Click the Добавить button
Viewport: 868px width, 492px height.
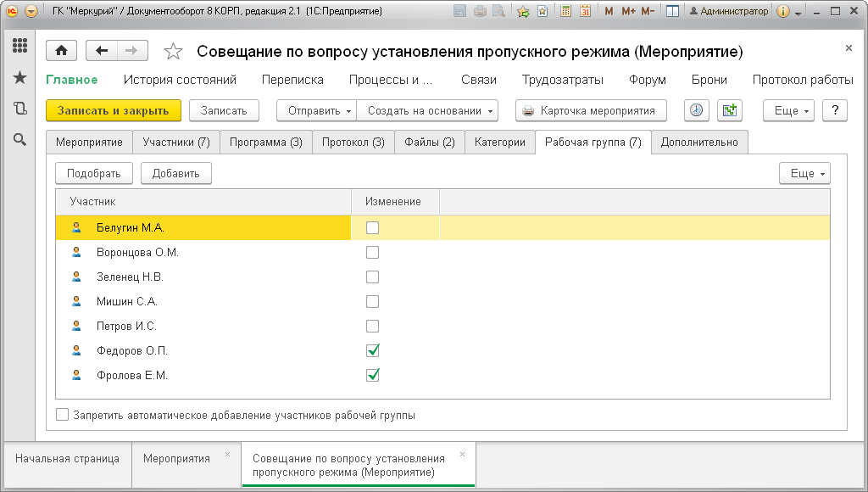click(x=176, y=173)
